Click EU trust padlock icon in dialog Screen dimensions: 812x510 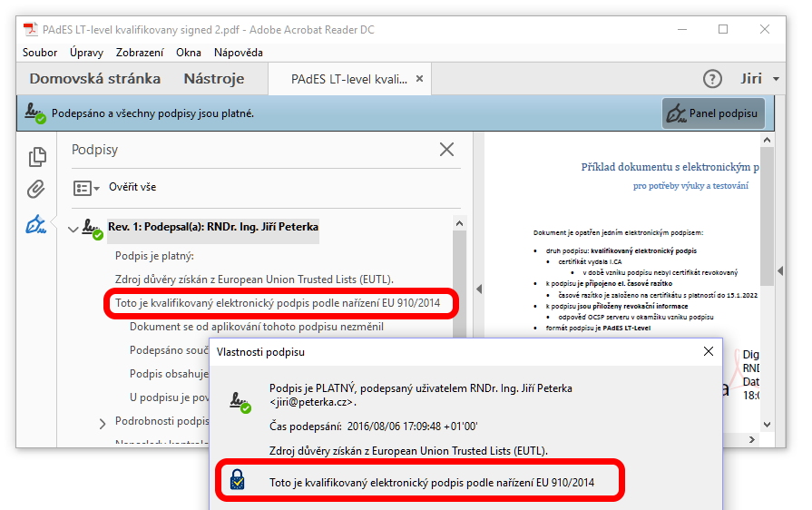click(x=237, y=479)
